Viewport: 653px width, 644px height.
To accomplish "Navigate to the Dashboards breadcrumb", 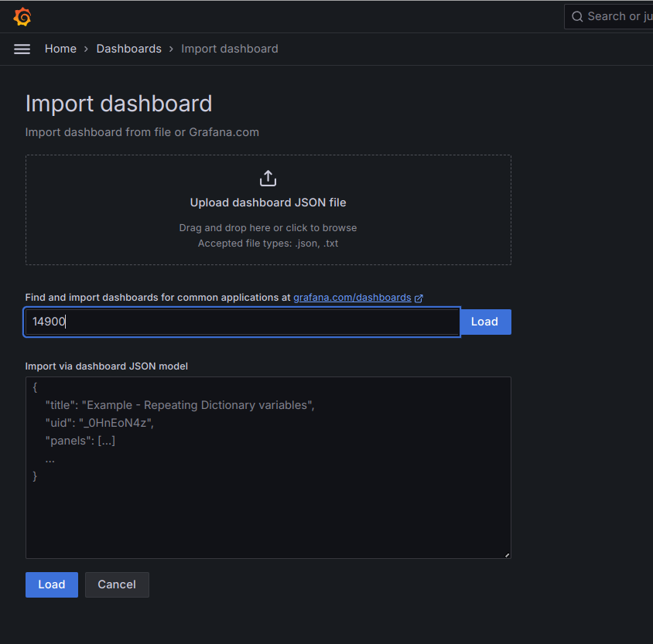I will click(x=128, y=49).
